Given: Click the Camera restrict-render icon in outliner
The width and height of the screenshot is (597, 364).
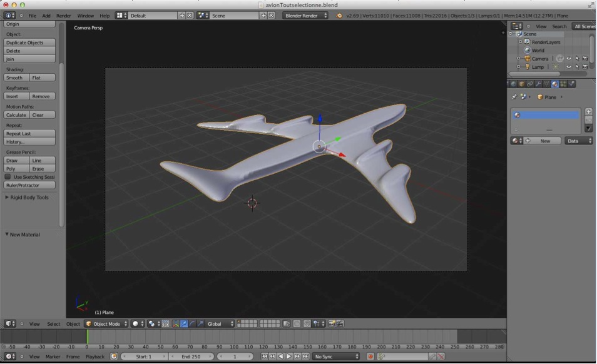Looking at the screenshot, I should 585,59.
